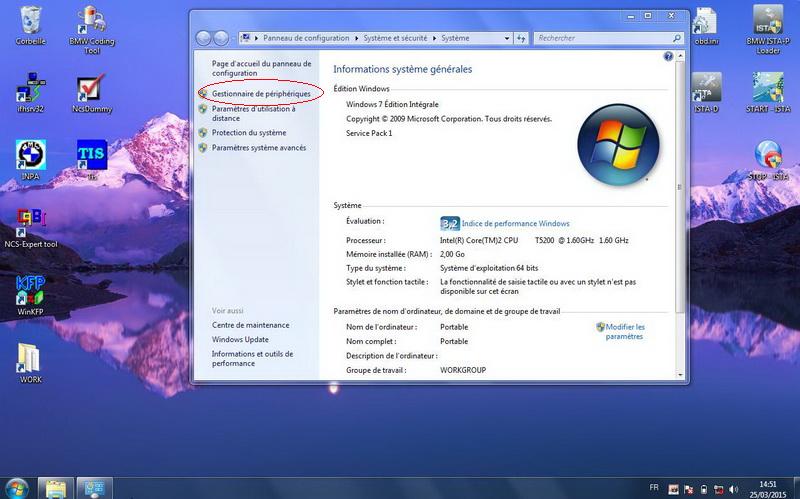Image resolution: width=800 pixels, height=499 pixels.
Task: Click the Système d'exploitation 64 bits text
Action: (489, 268)
